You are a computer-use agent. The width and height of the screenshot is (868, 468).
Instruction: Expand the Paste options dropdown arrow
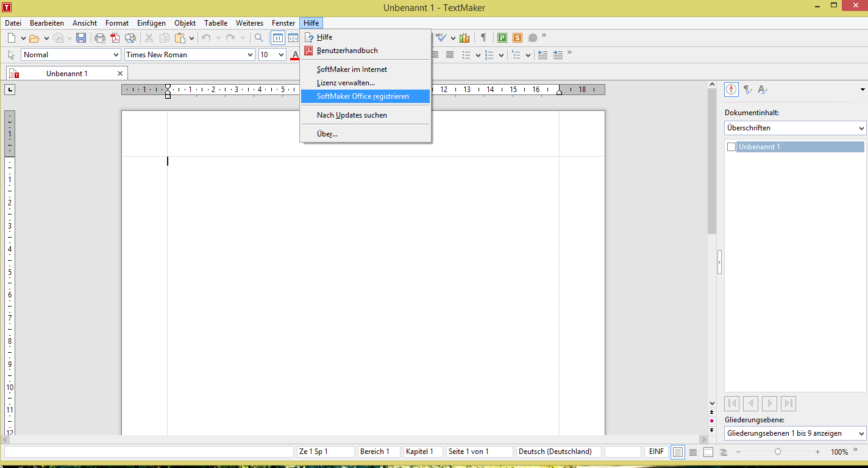(191, 38)
